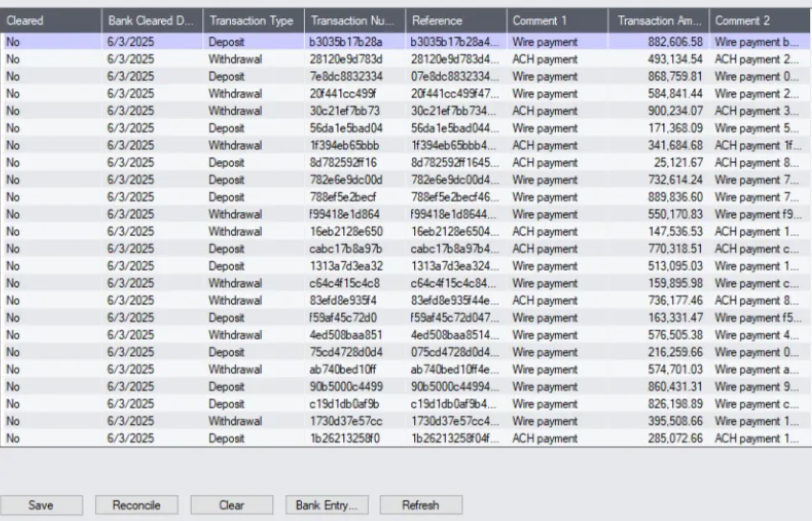Click the amount 513,095.03
The height and width of the screenshot is (521, 812).
coord(675,266)
